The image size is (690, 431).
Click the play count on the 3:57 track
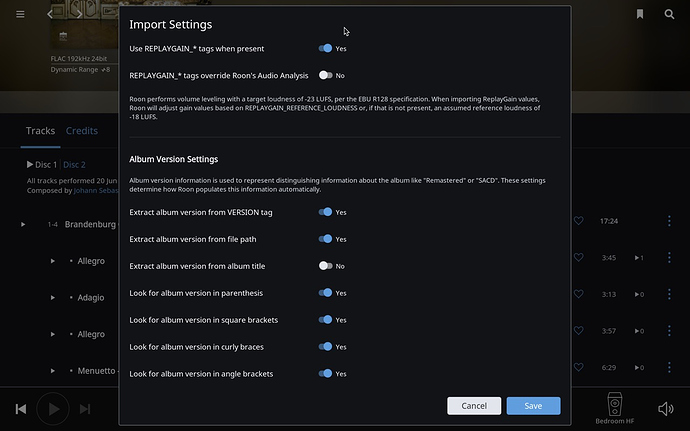pos(639,331)
